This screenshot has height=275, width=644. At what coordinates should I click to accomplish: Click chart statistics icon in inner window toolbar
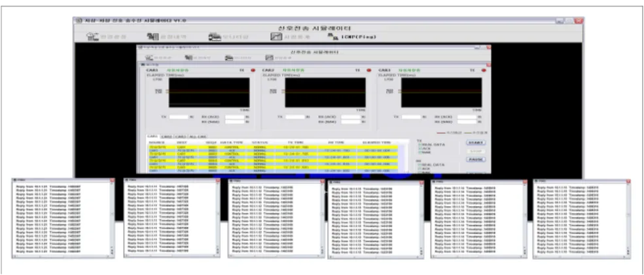pos(269,58)
